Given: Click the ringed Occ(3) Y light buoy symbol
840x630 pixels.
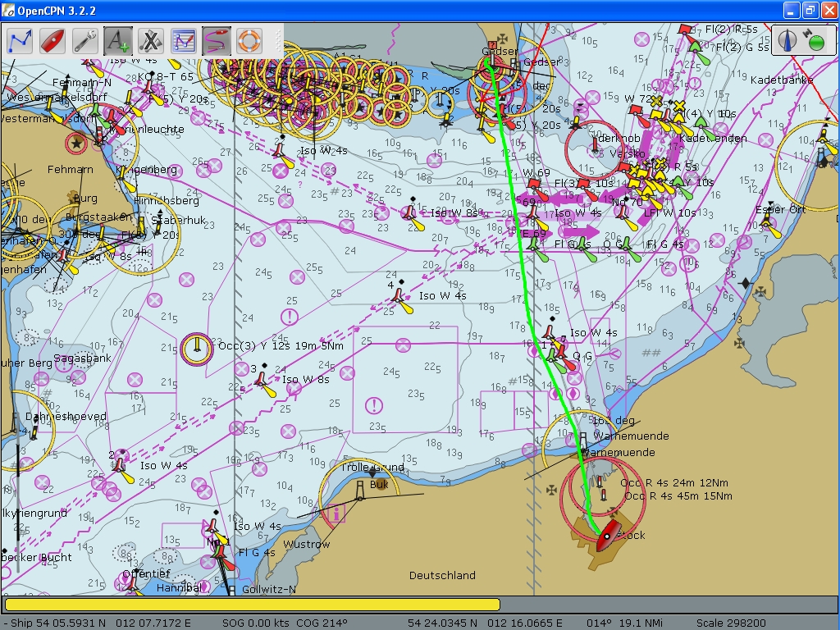Looking at the screenshot, I should pos(197,349).
